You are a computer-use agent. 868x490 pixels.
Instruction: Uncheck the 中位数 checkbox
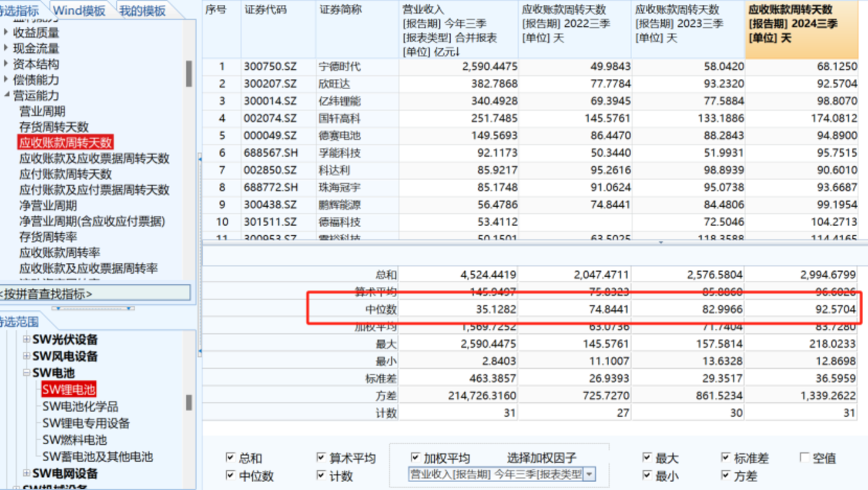(230, 476)
